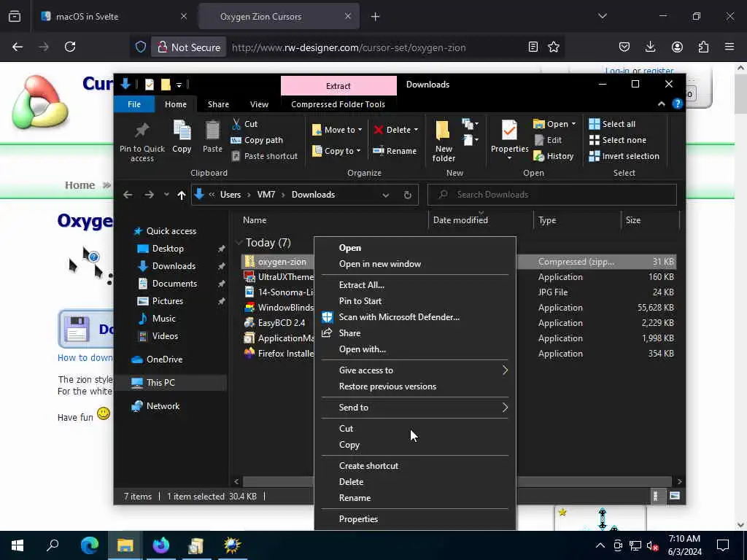Click 'How to down...' link on webpage
The width and height of the screenshot is (747, 560).
pyautogui.click(x=85, y=357)
